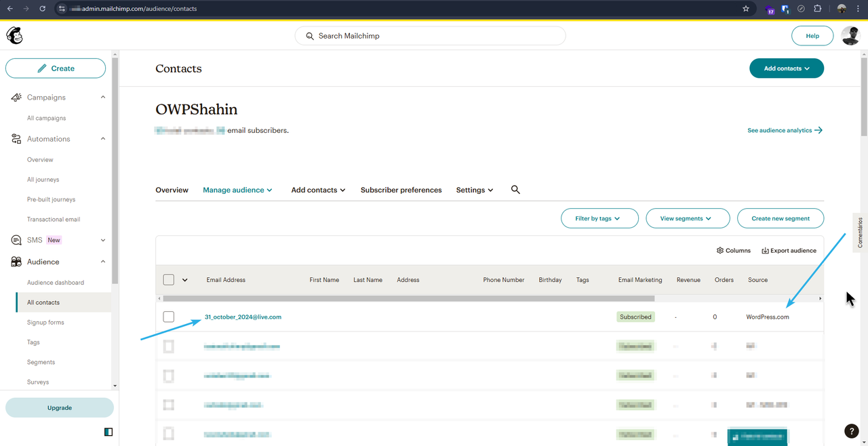
Task: Click the browser forward arrow
Action: [x=26, y=9]
